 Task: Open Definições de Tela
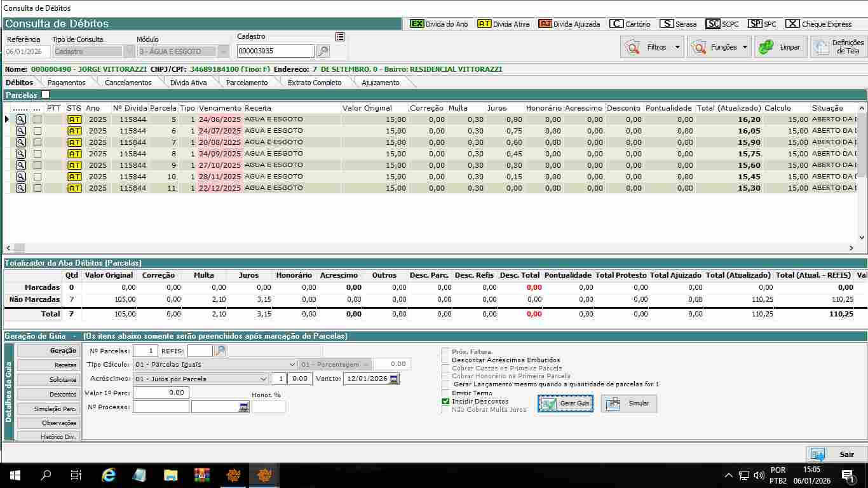tap(839, 47)
